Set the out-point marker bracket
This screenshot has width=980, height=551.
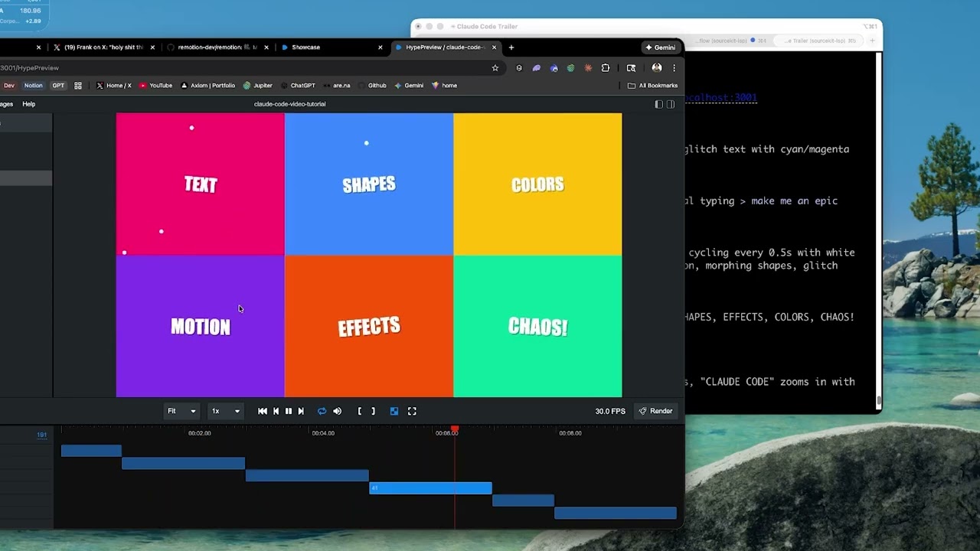click(x=373, y=411)
